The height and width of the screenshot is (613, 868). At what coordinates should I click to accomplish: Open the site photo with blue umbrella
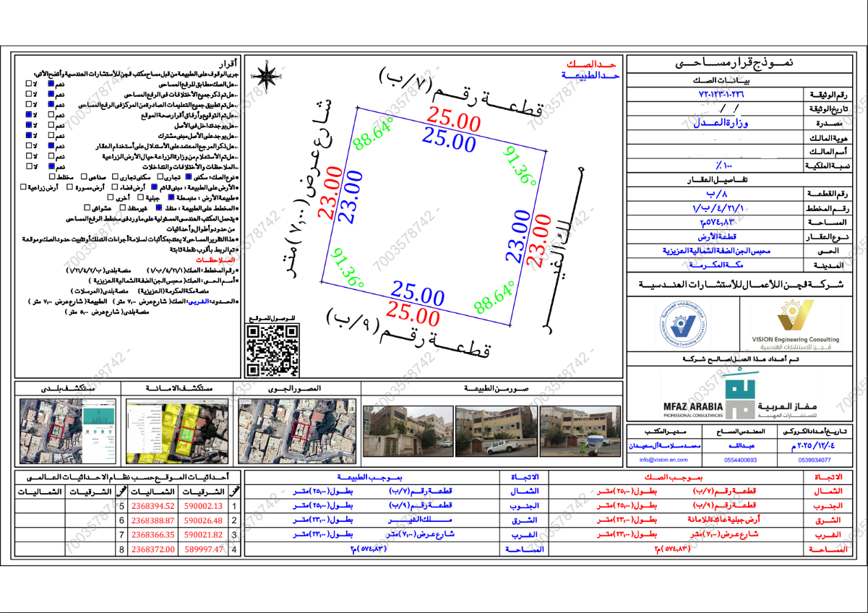581,430
